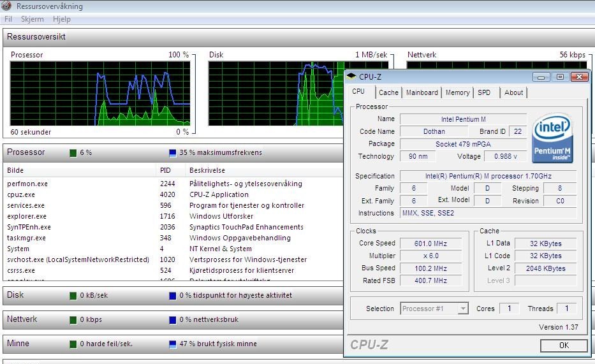Screen dimensions: 595x364
Task: Open the Processor #1 selection dropdown
Action: tap(434, 309)
